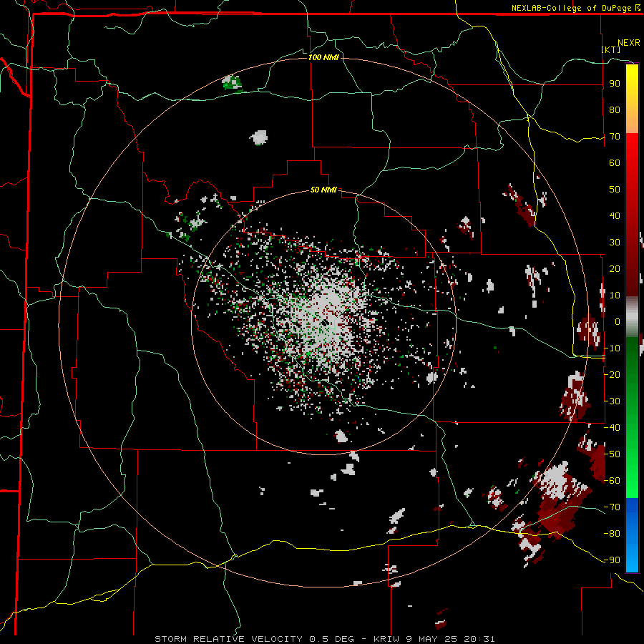Image resolution: width=644 pixels, height=644 pixels.
Task: Click the 0 value on velocity scale
Action: [x=618, y=321]
